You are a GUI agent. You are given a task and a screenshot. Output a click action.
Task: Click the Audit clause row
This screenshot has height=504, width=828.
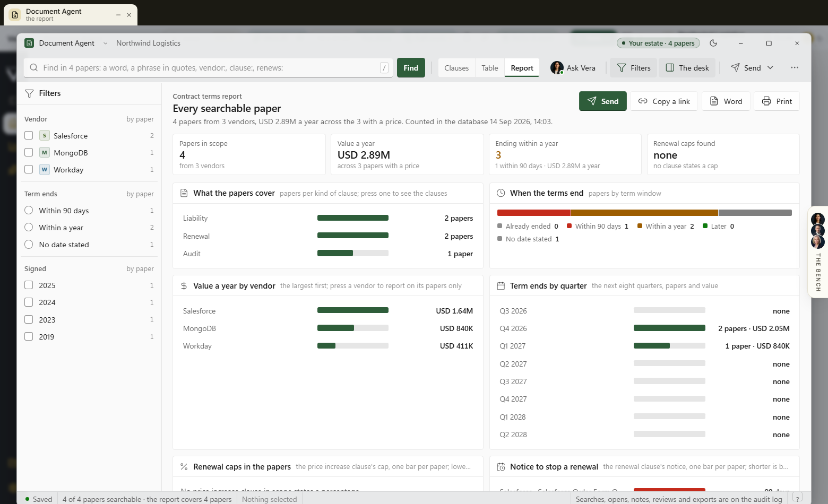point(328,254)
